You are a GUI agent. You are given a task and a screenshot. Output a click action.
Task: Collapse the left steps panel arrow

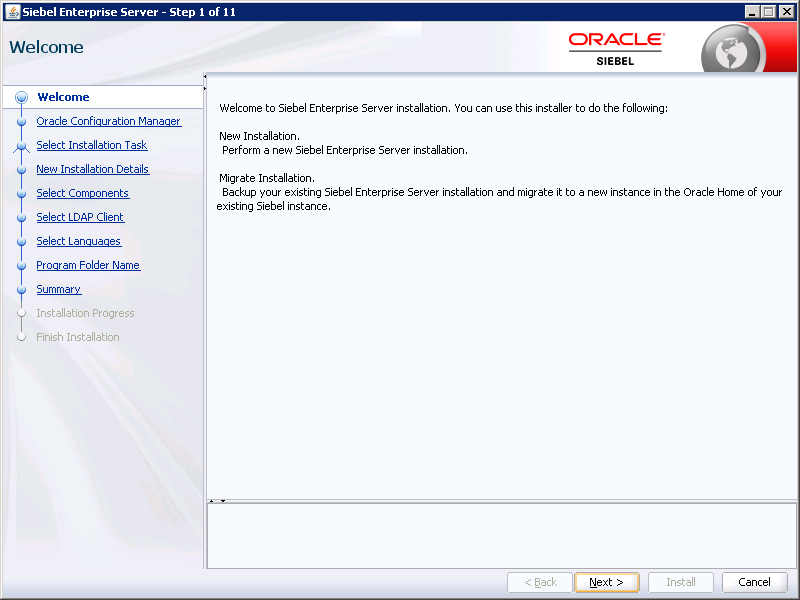coord(205,77)
